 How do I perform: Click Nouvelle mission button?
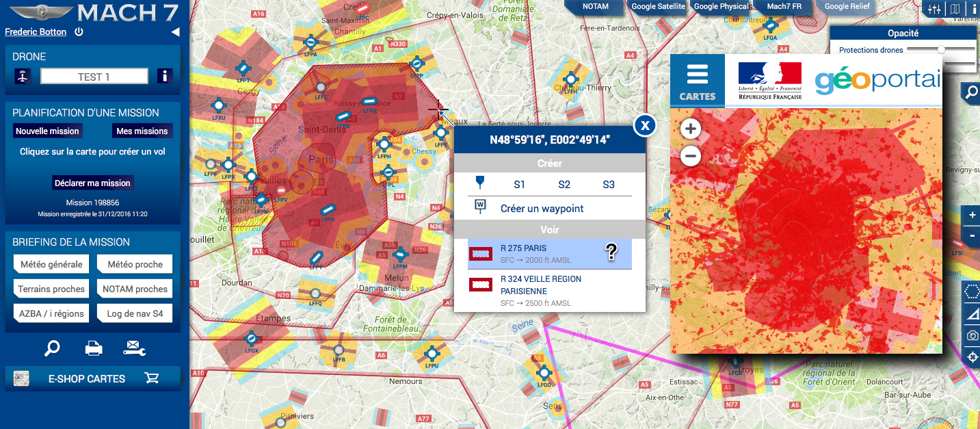(47, 131)
